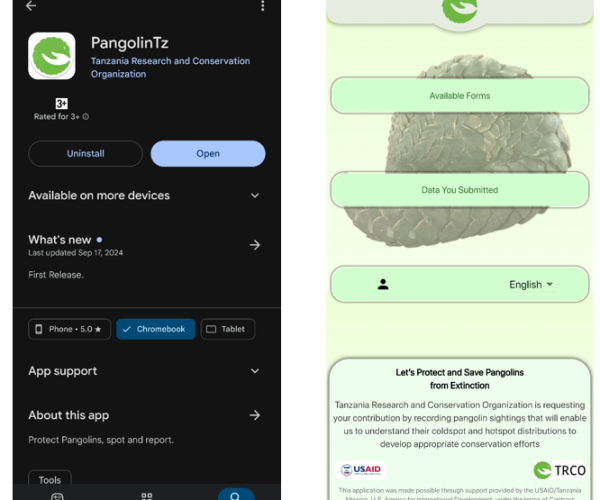The image size is (600, 500).
Task: Tap the back arrow in Play Store
Action: (x=31, y=5)
